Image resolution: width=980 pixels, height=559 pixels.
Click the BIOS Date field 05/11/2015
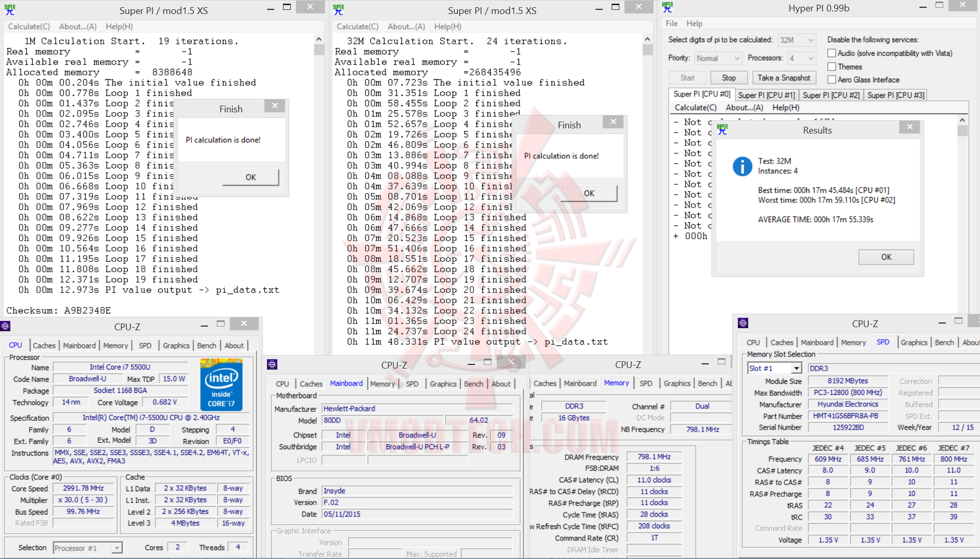(x=418, y=514)
